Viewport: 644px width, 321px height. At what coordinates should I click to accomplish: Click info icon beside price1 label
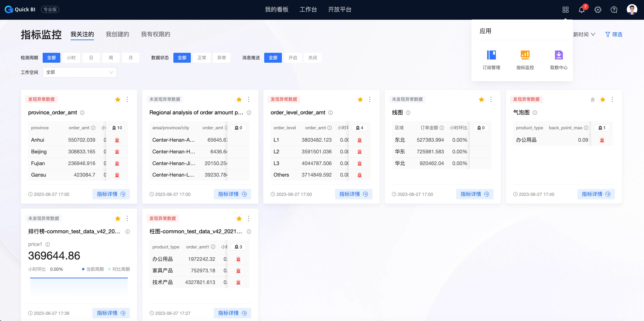(47, 244)
